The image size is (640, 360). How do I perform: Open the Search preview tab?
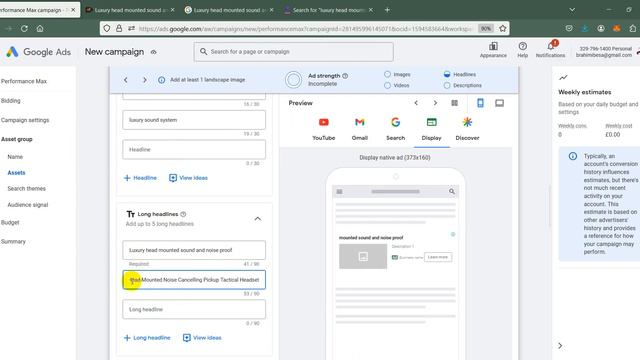396,129
